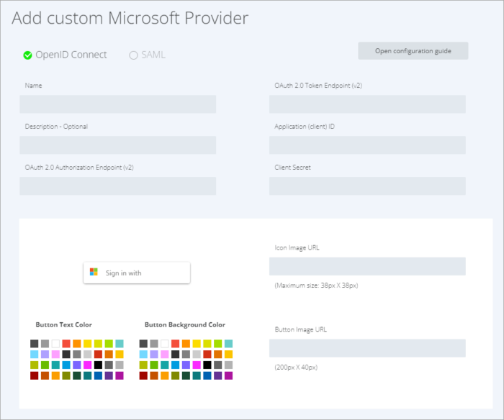Open the configuration guide
Screen dimensions: 504x420
click(413, 51)
